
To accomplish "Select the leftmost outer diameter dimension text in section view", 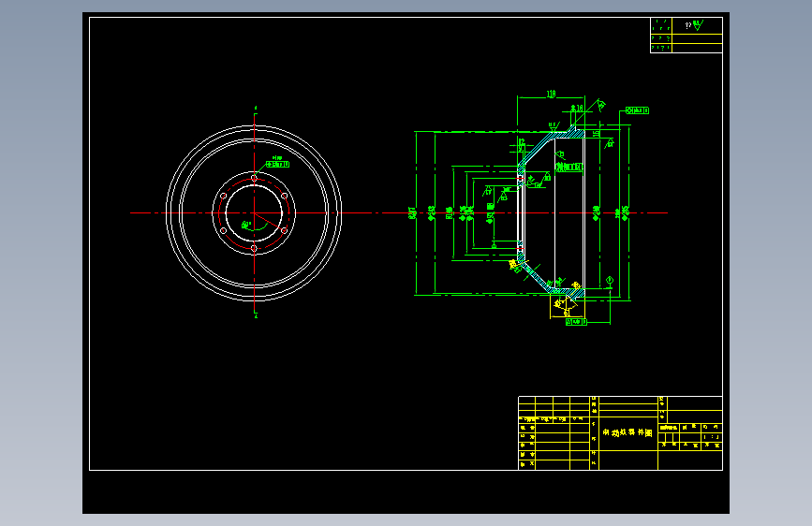I will (412, 212).
